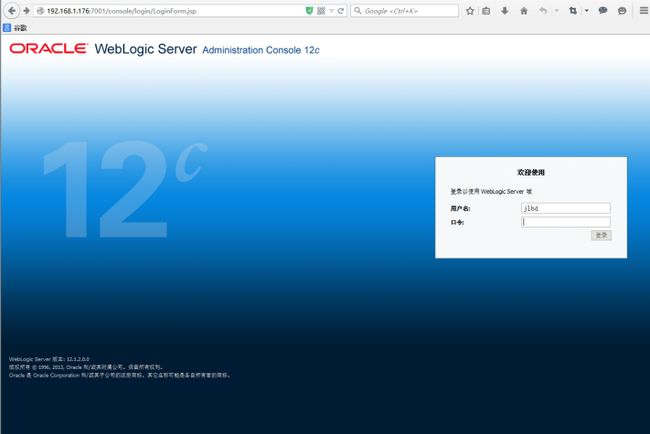Show bookmarks list clipboard icon
The image size is (650, 434).
pyautogui.click(x=486, y=11)
